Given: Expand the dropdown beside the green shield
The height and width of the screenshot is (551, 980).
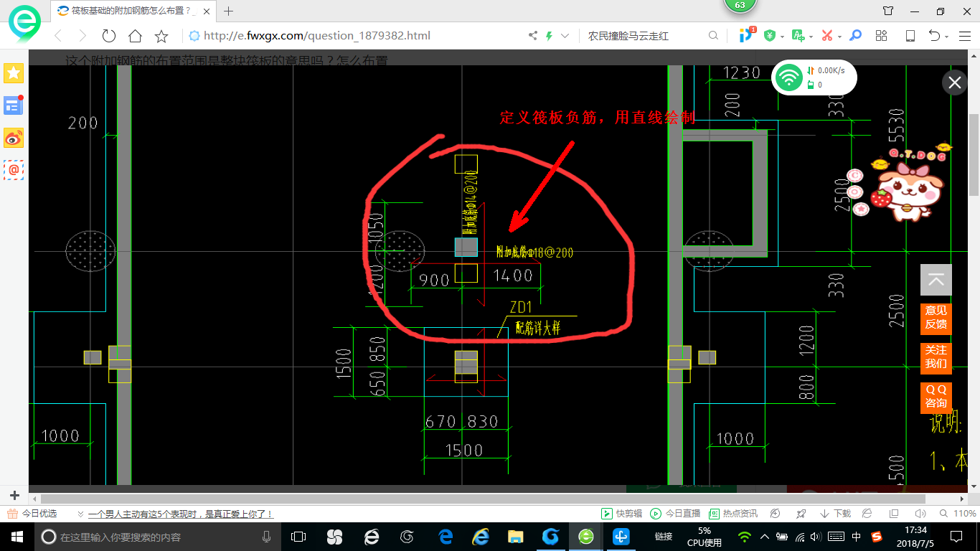Looking at the screenshot, I should click(x=782, y=37).
